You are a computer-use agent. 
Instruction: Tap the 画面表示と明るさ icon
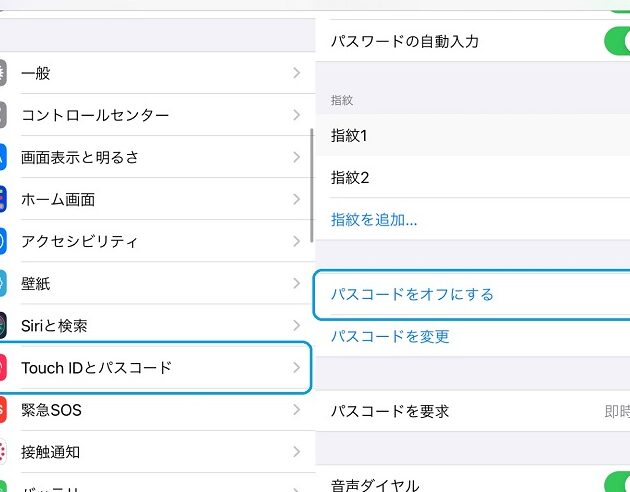3,157
